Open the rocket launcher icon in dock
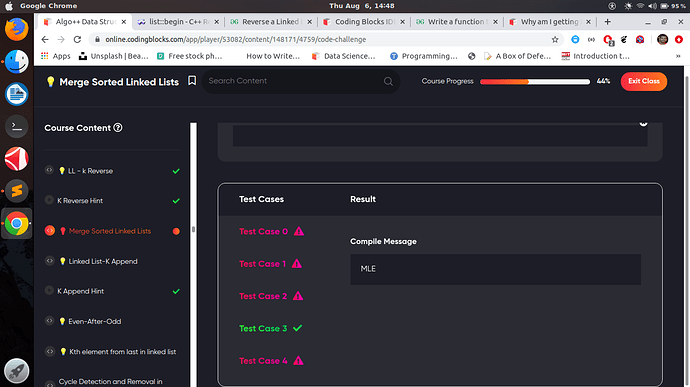 (17, 371)
